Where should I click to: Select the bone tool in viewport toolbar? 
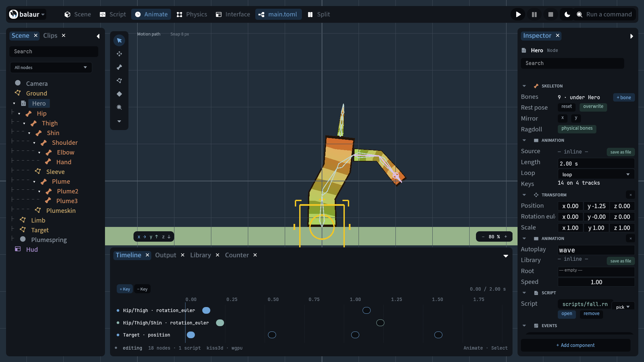pyautogui.click(x=119, y=67)
